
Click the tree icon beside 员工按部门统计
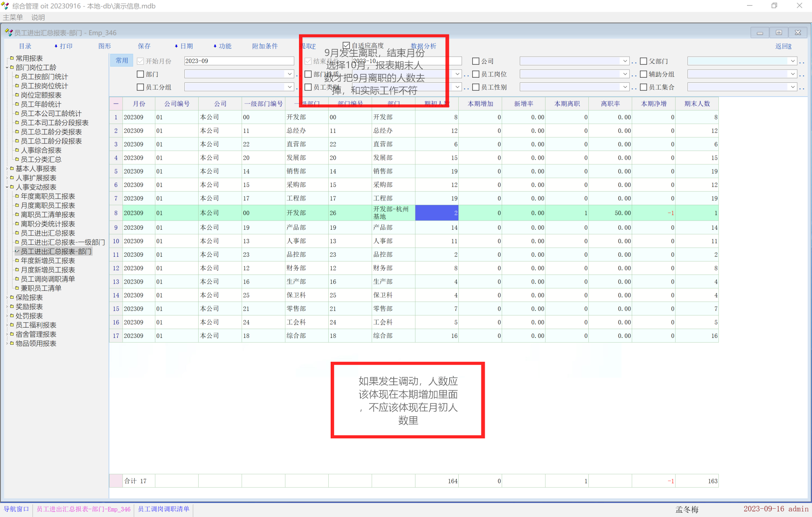[x=17, y=76]
